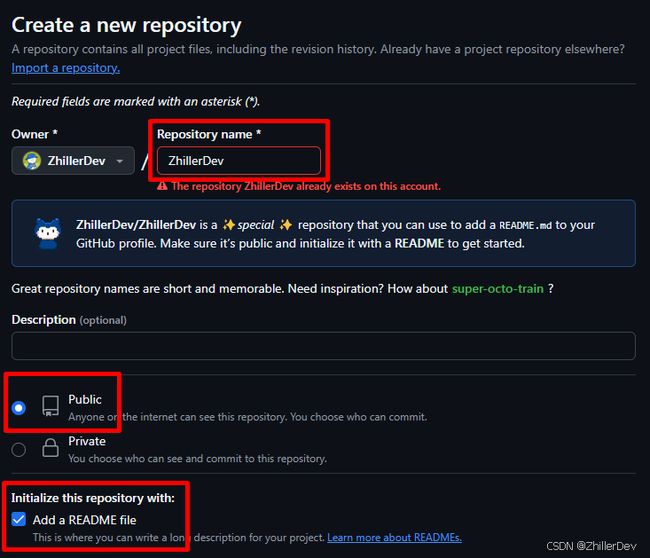
Task: Click the Public repository book icon
Action: (x=51, y=405)
